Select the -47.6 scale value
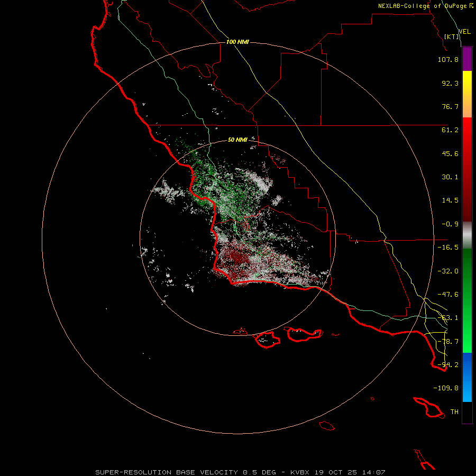Screen dimensions: 476x476 coord(448,295)
